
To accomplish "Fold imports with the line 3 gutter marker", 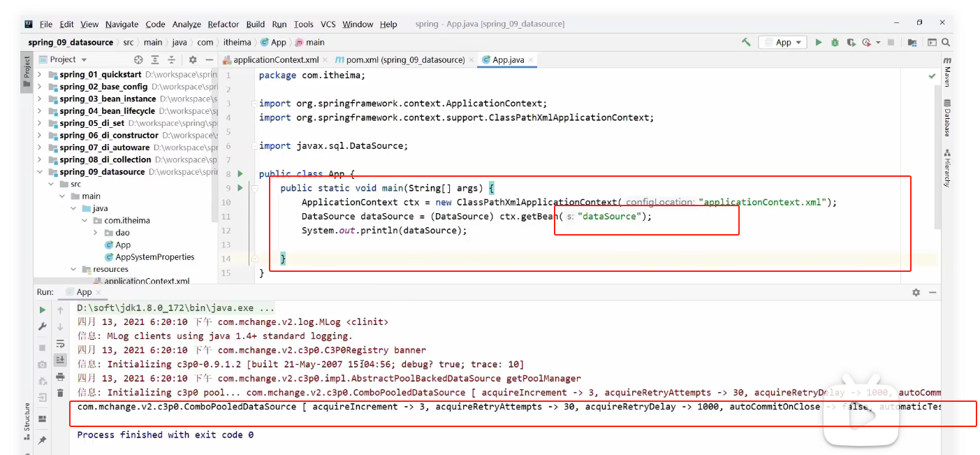I will tap(254, 103).
